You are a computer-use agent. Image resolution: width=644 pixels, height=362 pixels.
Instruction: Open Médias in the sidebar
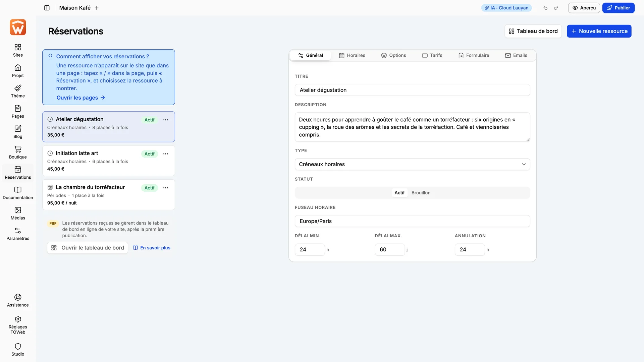(x=18, y=214)
